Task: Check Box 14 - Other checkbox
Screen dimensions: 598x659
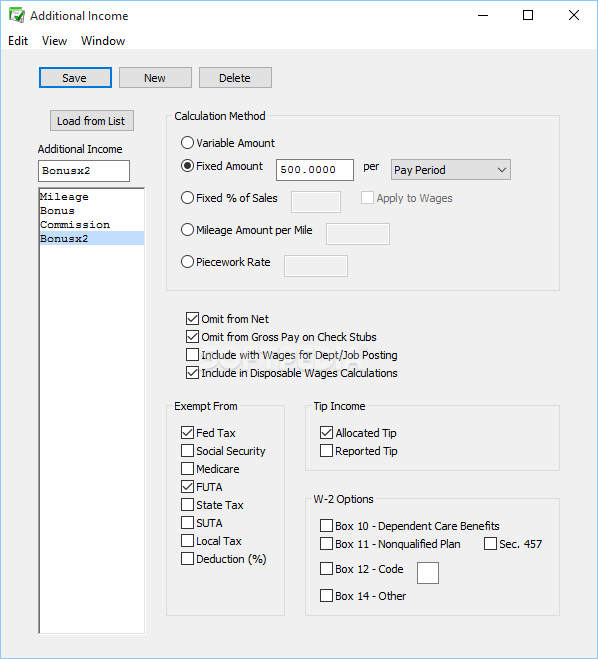Action: (x=327, y=596)
